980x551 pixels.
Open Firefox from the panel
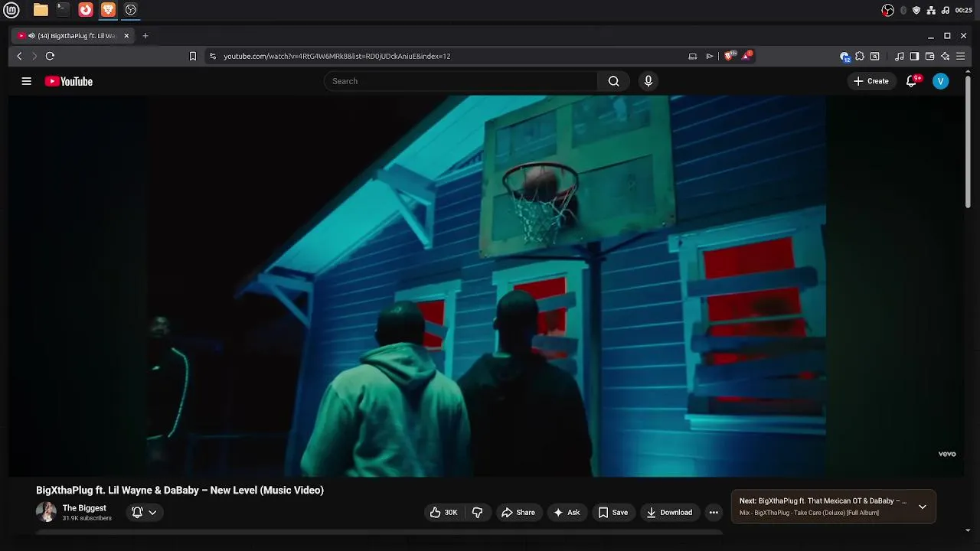tap(86, 10)
